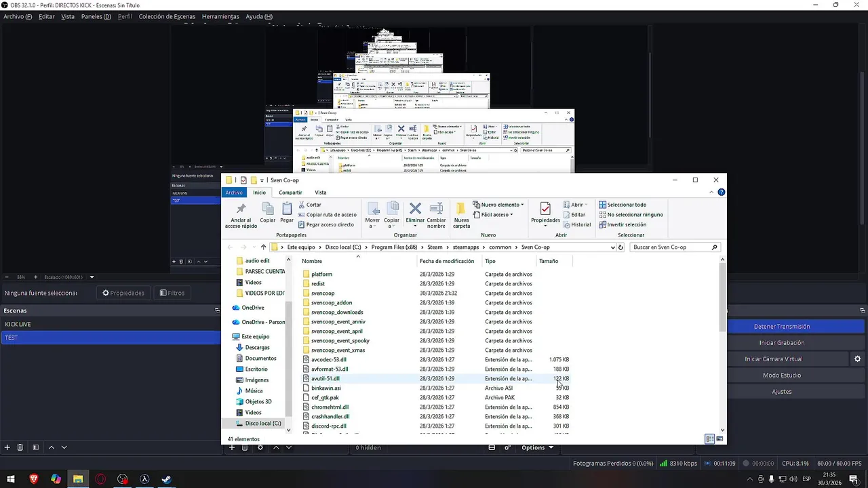This screenshot has width=868, height=488.
Task: Collapse the Explorer ribbon chevron
Action: pos(711,192)
